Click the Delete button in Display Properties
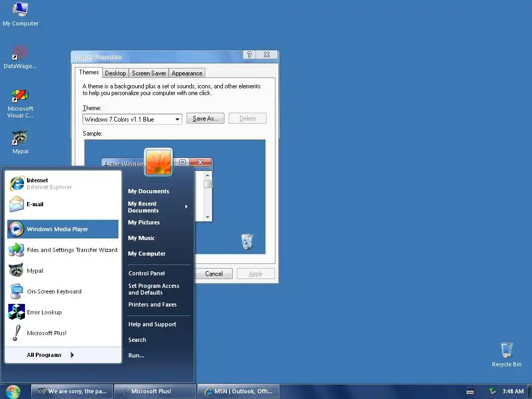The image size is (532, 399). tap(247, 118)
